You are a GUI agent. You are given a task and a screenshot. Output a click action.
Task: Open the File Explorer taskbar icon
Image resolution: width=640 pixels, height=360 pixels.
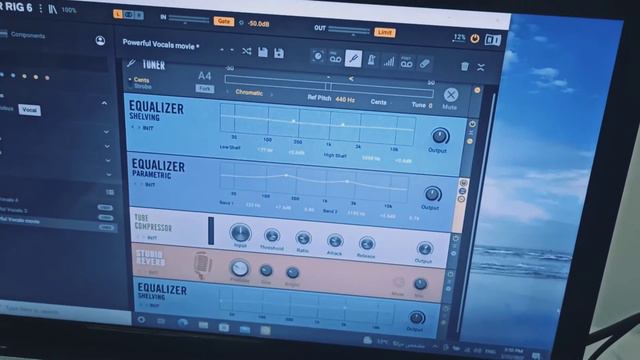[x=203, y=325]
